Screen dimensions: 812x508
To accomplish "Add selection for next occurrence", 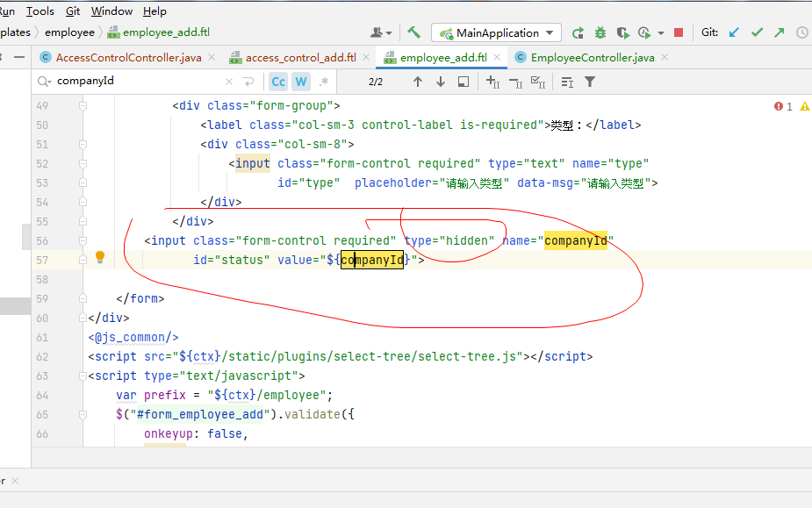I will click(x=493, y=82).
